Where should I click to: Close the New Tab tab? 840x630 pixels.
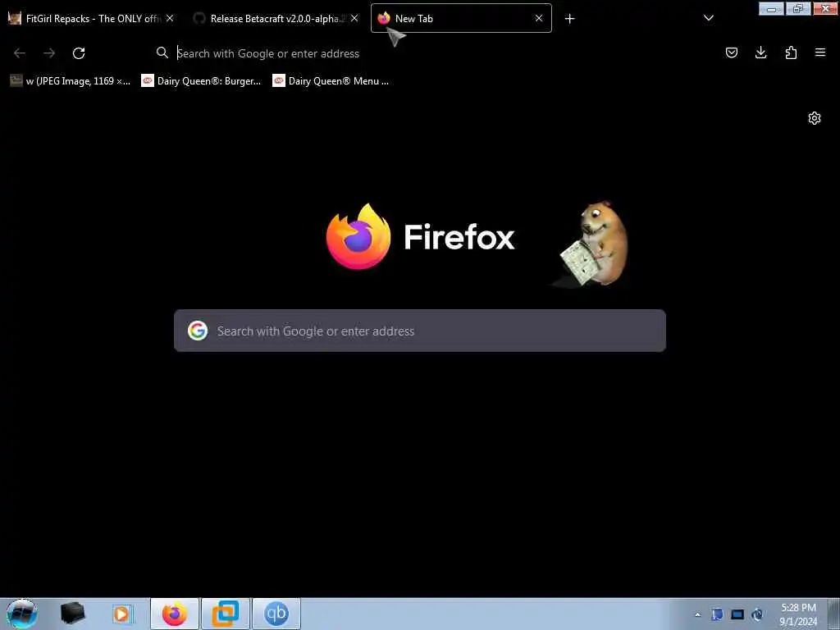(539, 18)
